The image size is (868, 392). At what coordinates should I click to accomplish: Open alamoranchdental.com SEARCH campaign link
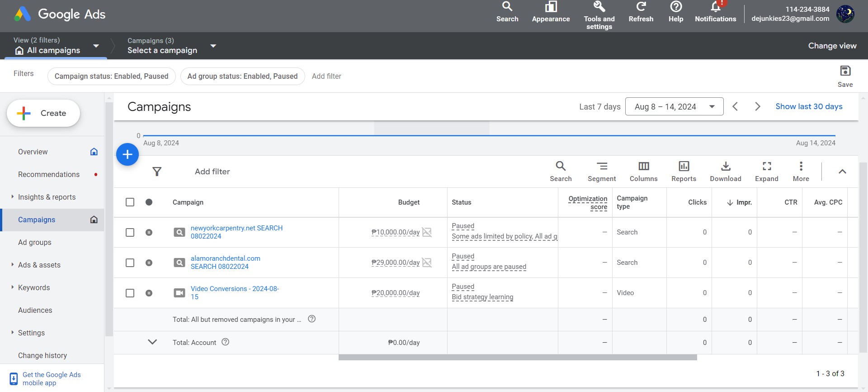(x=225, y=262)
